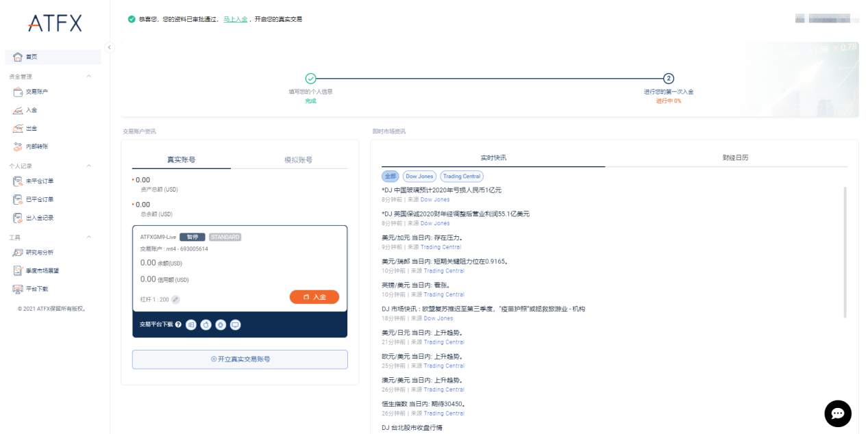Go to the 首页 home icon
This screenshot has width=868, height=434.
pyautogui.click(x=18, y=57)
